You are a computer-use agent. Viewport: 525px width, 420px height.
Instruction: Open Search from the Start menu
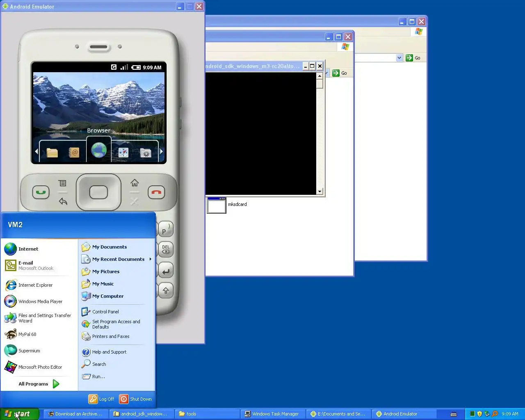tap(116, 364)
